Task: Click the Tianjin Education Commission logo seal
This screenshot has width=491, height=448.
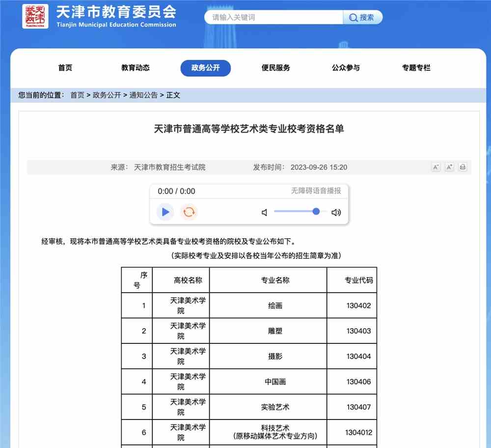Action: click(35, 16)
